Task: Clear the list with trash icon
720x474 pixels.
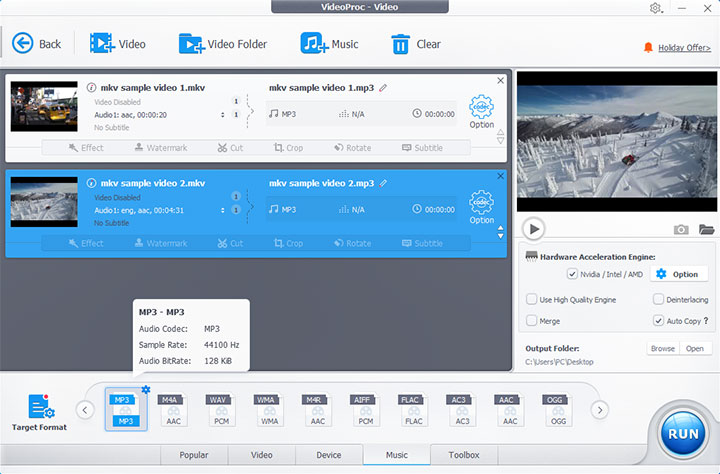Action: [400, 43]
